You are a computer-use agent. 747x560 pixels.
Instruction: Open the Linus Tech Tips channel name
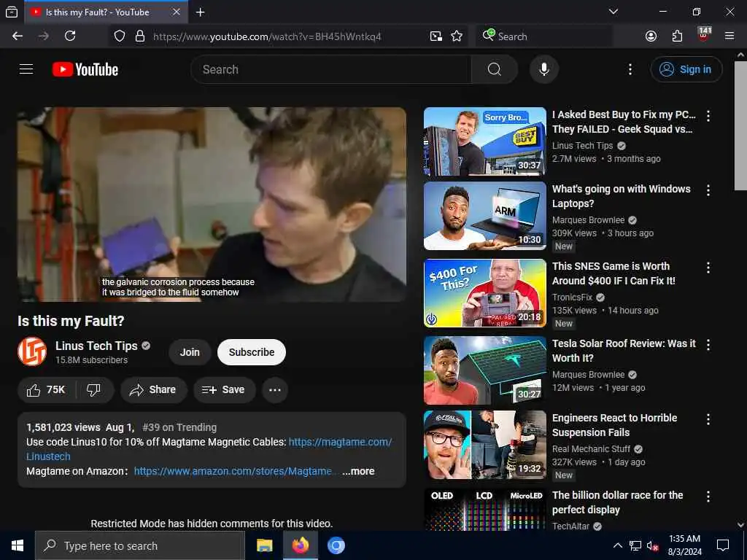(x=96, y=346)
